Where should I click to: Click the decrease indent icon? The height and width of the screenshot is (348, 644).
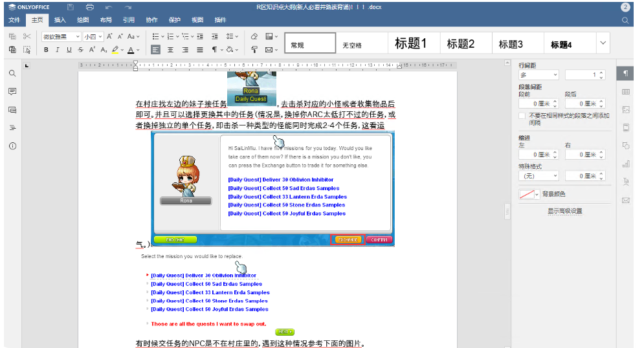pyautogui.click(x=200, y=36)
